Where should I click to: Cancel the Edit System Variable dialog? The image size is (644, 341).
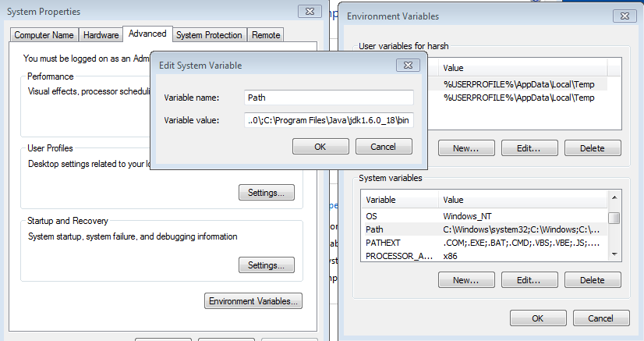(384, 147)
